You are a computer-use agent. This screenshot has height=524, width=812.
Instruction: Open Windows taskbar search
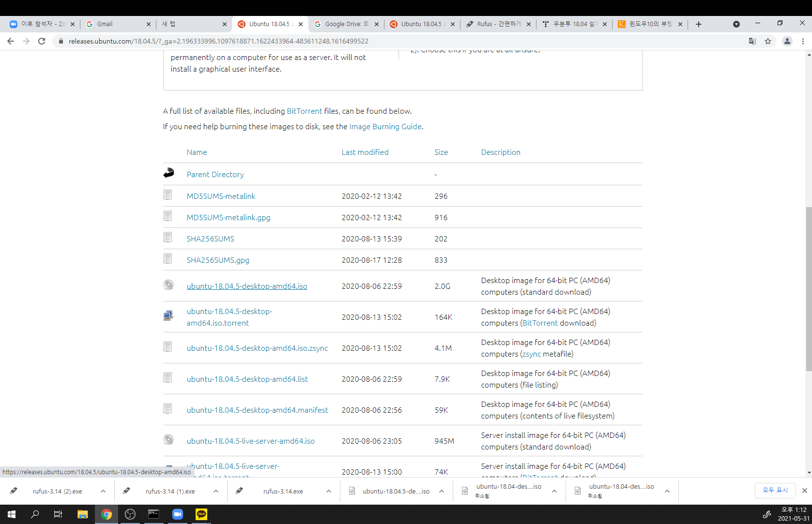point(35,514)
